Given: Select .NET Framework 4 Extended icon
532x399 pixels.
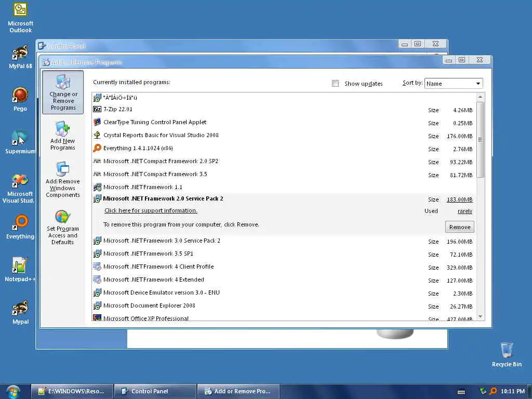Looking at the screenshot, I should click(97, 280).
